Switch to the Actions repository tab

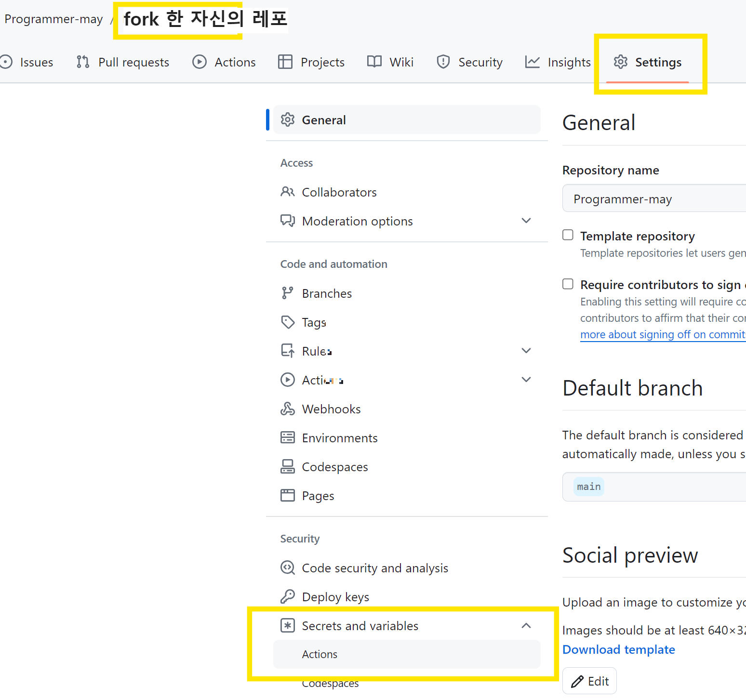224,62
